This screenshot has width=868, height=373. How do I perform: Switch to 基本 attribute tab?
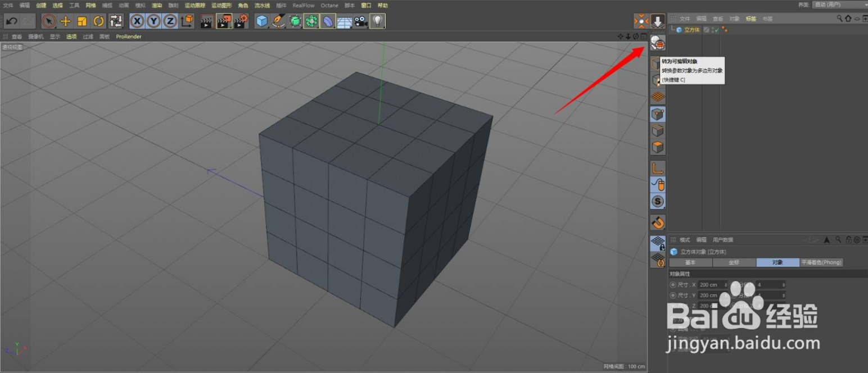coord(690,262)
